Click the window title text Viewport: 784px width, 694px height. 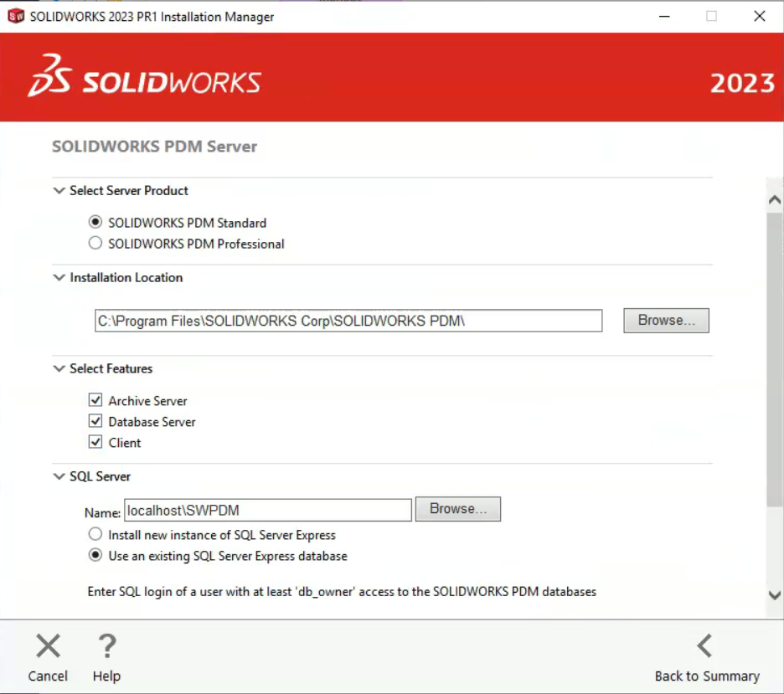click(x=152, y=17)
